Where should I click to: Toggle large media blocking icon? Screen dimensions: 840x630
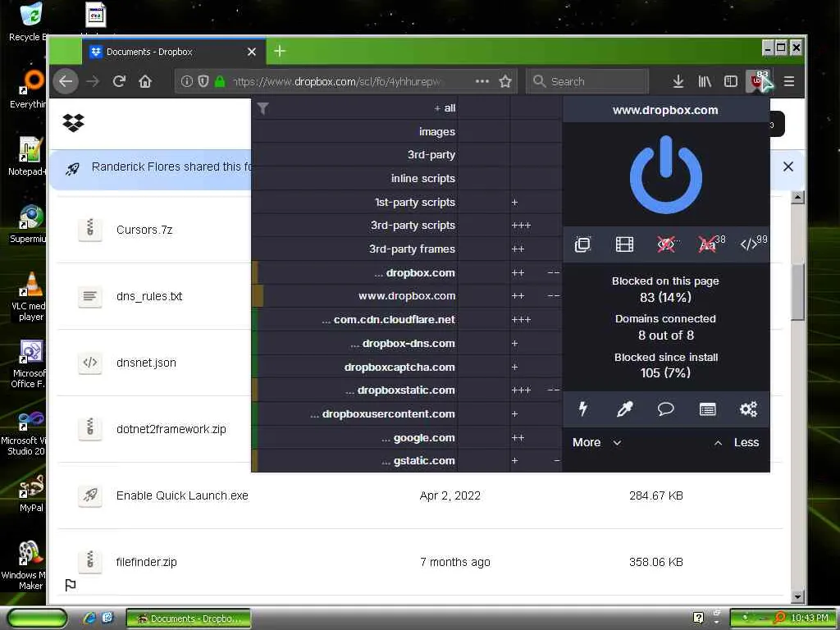[624, 244]
